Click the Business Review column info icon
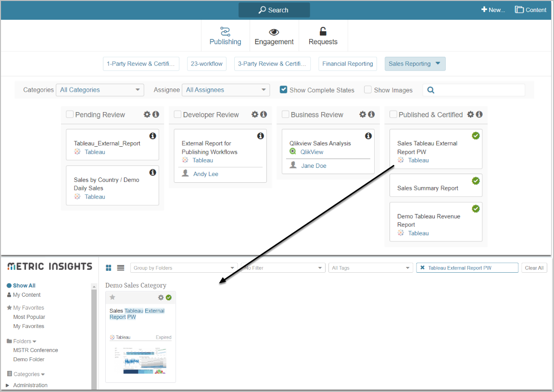This screenshot has width=554, height=392. pyautogui.click(x=371, y=114)
